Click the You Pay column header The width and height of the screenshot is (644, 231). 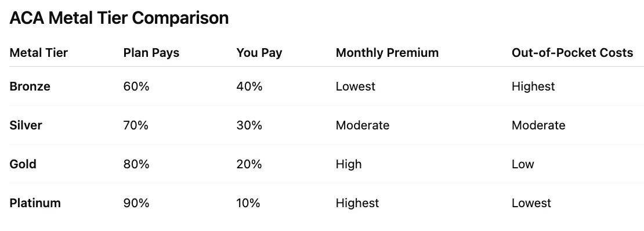(x=259, y=53)
